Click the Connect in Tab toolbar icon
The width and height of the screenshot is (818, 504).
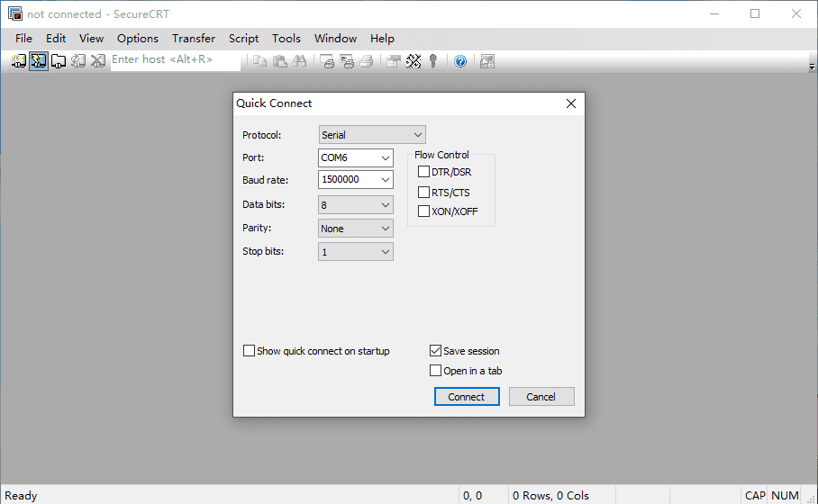click(59, 61)
